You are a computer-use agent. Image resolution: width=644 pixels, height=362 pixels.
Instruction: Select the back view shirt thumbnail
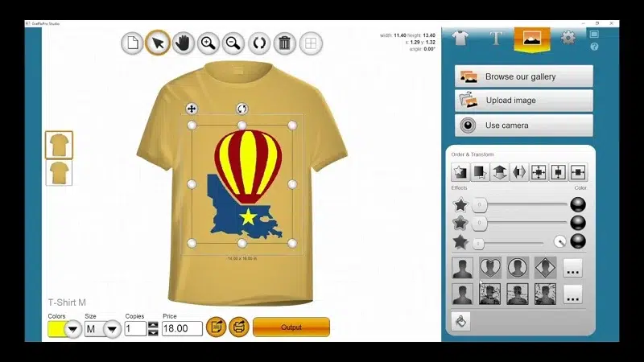click(x=59, y=173)
